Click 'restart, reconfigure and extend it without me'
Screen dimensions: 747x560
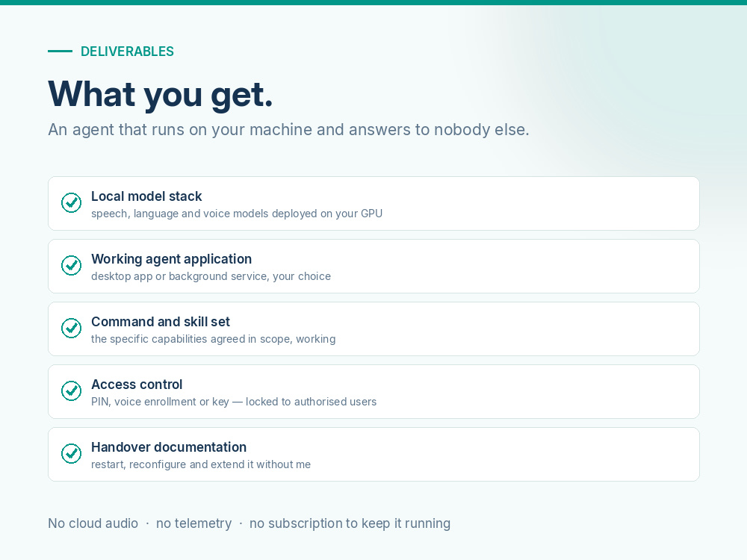click(201, 464)
